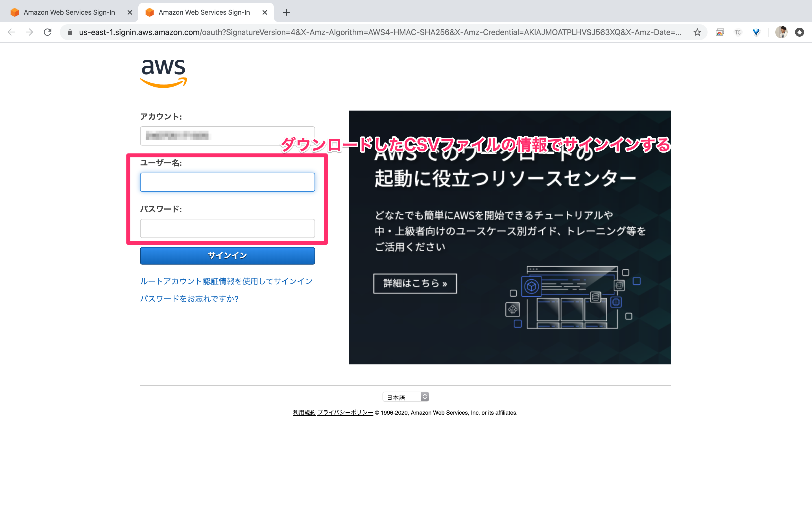Viewport: 812px width, 506px height.
Task: Click the ユーザー名 input field
Action: 227,182
